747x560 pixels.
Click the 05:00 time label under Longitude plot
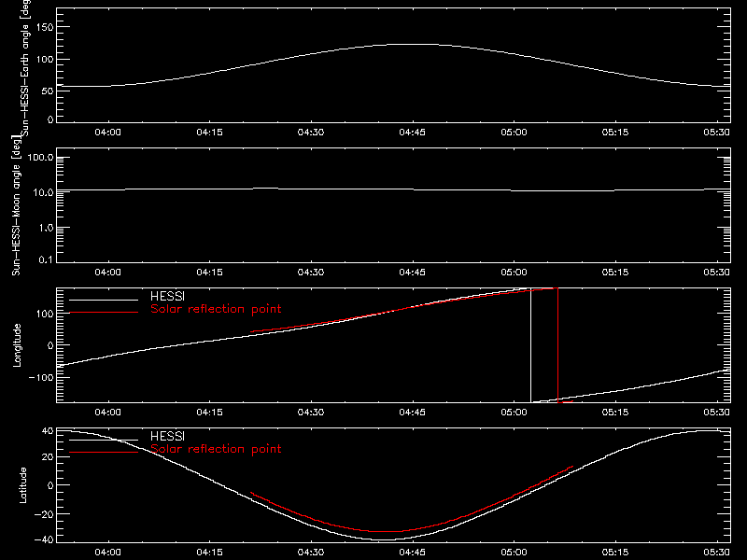coord(514,412)
